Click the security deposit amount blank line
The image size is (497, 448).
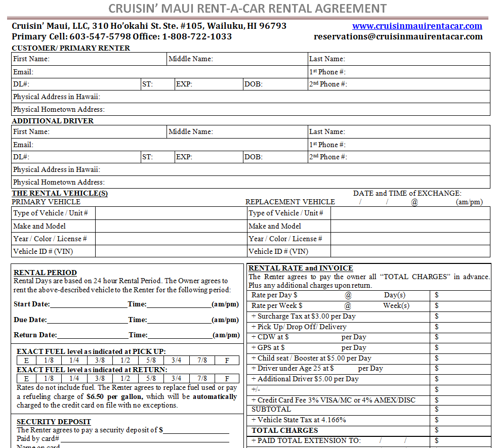[196, 430]
